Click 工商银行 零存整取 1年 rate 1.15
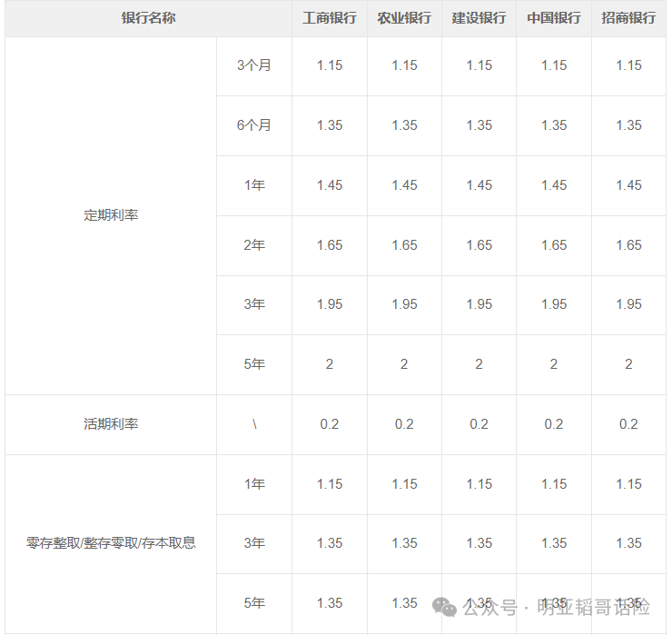Image resolution: width=672 pixels, height=635 pixels. click(x=329, y=484)
